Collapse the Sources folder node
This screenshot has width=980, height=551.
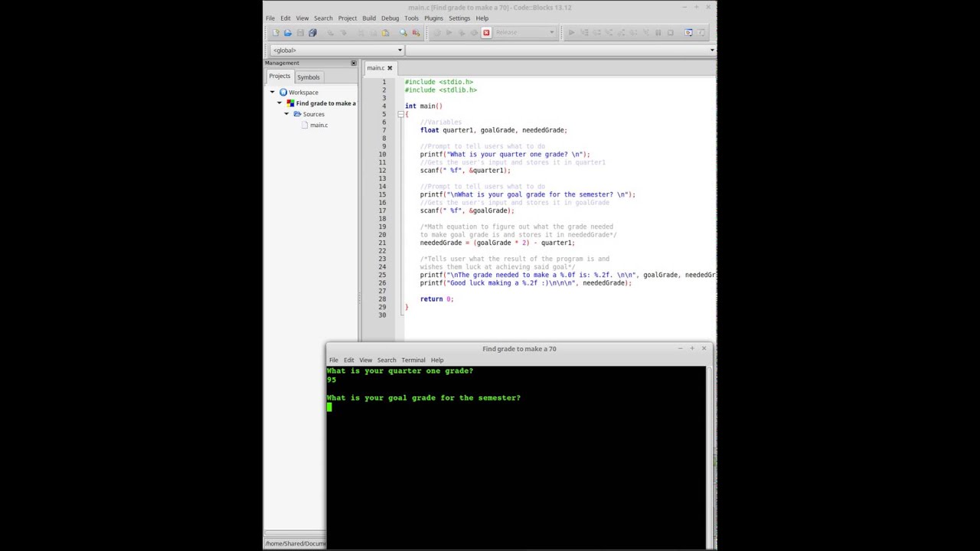coord(286,114)
